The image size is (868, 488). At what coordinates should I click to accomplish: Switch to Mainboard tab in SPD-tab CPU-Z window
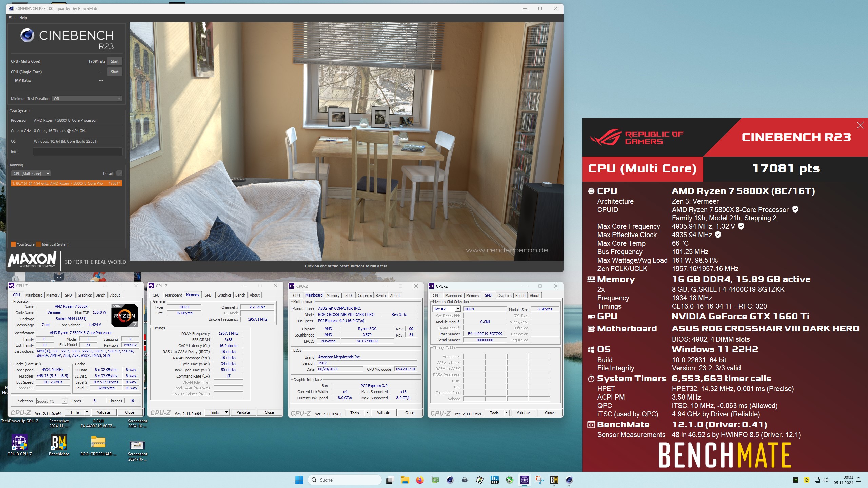click(x=454, y=296)
